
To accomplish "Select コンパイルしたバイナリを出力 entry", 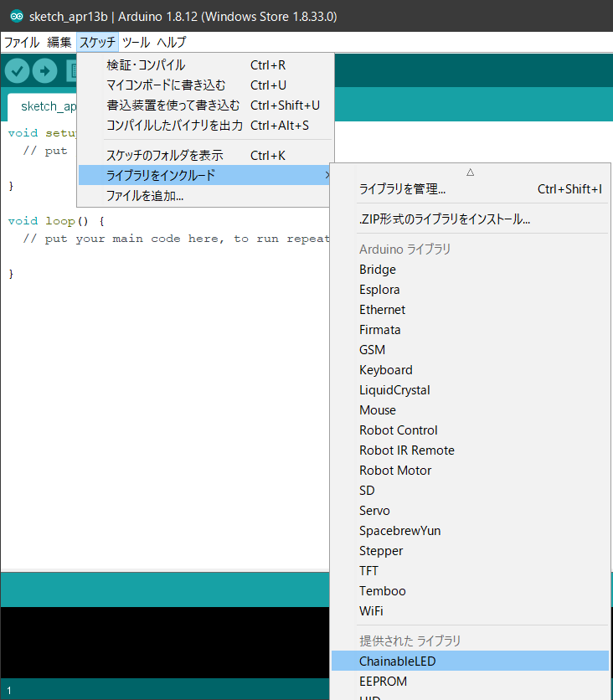I will (x=205, y=126).
